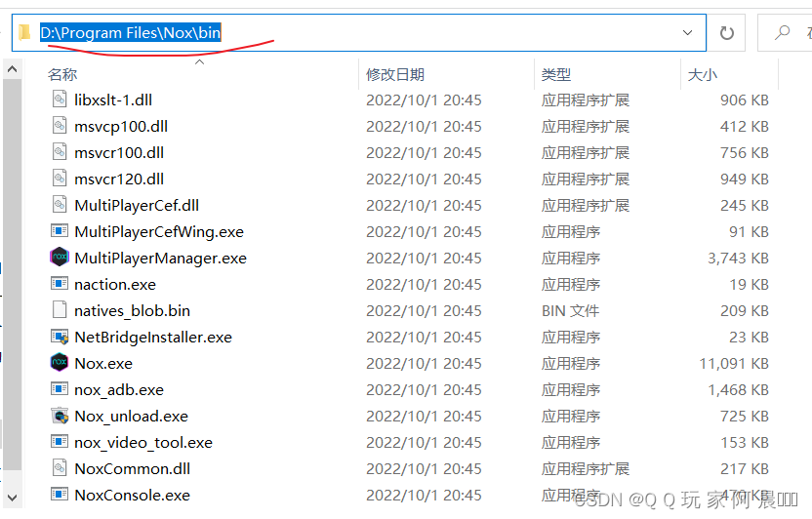The height and width of the screenshot is (519, 812).
Task: Select MultiPlayerCefWing.exe file name
Action: [159, 232]
